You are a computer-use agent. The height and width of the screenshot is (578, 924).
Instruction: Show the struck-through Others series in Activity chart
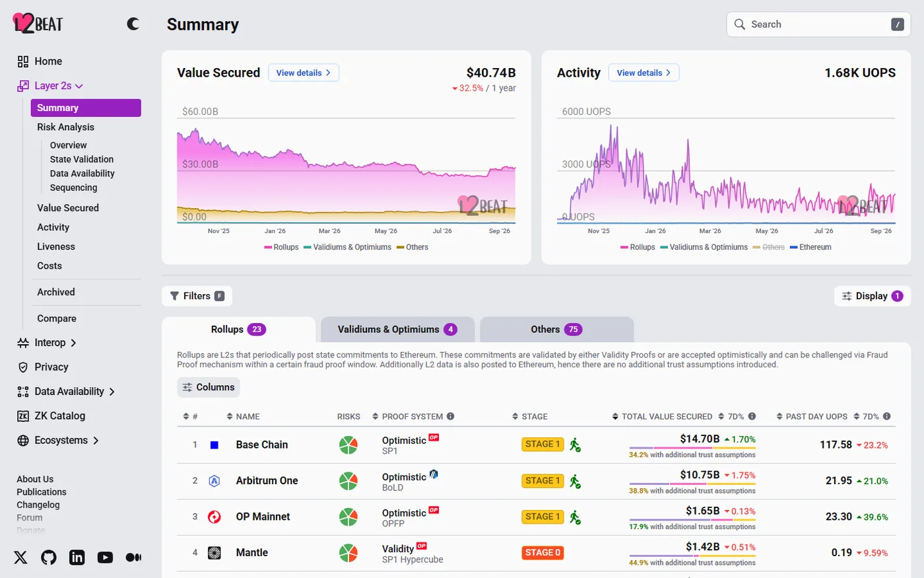[x=769, y=247]
